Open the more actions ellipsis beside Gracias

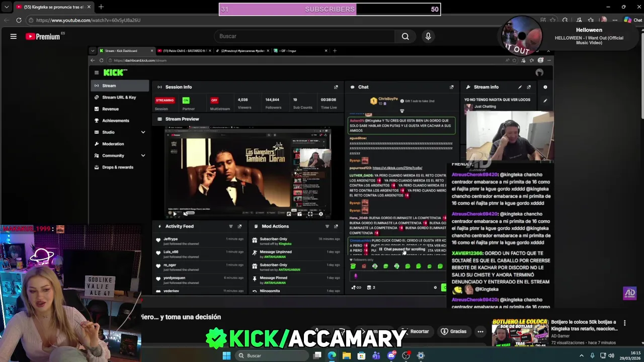(x=480, y=331)
